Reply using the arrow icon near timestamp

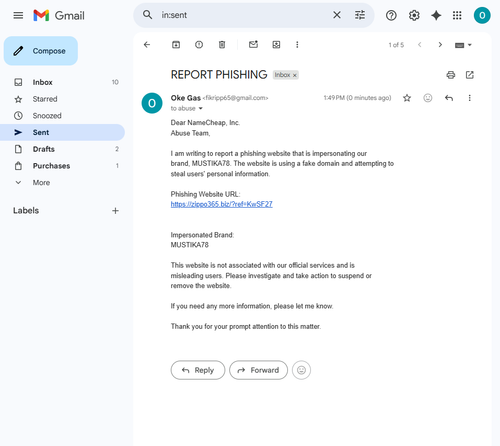449,98
